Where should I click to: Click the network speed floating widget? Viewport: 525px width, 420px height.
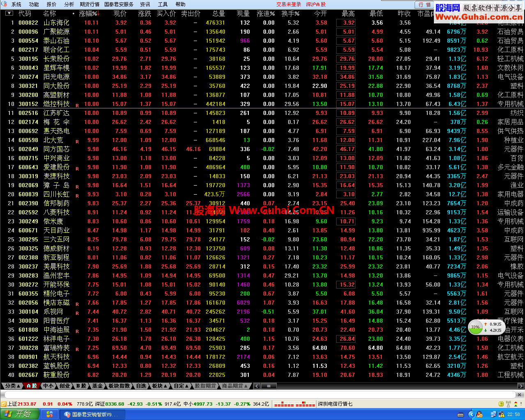point(486,327)
